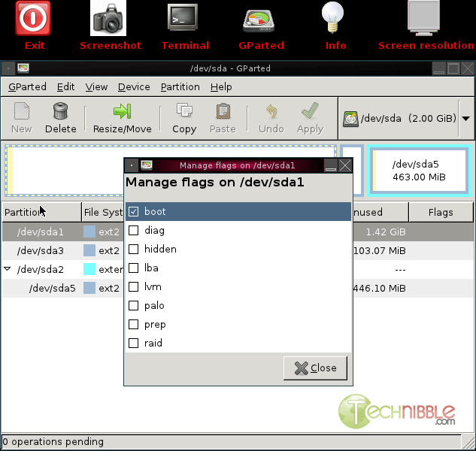
Task: Close the Manage flags dialog with X
Action: click(x=345, y=165)
